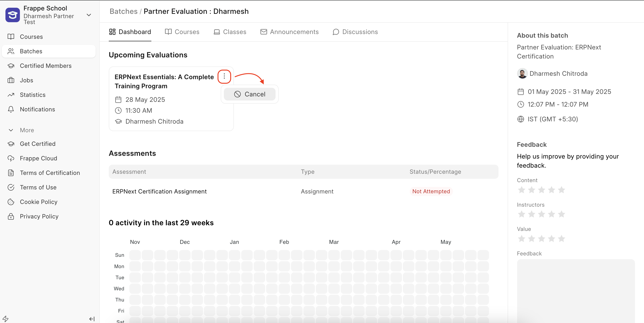Open Terms of Use
This screenshot has width=644, height=323.
tap(49, 187)
